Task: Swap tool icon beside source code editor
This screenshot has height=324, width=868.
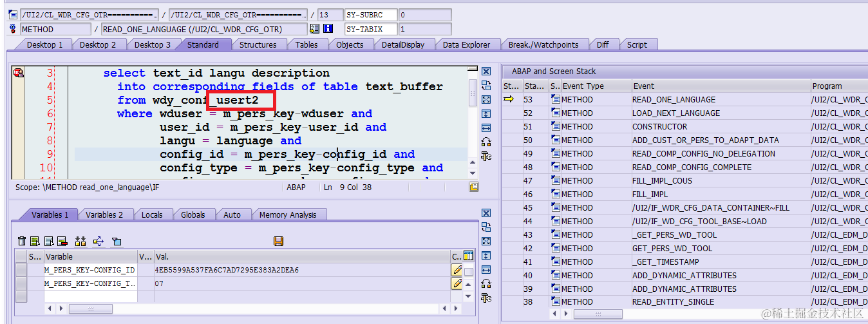Action: [486, 86]
